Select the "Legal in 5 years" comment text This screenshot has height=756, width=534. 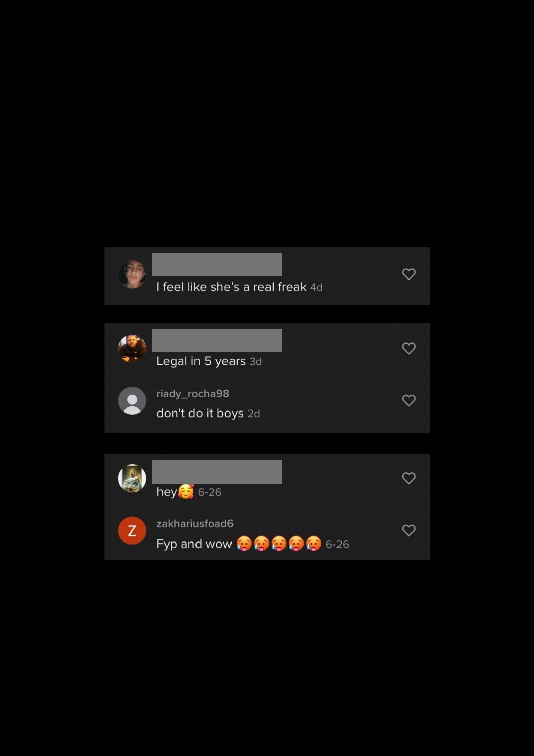[201, 361]
